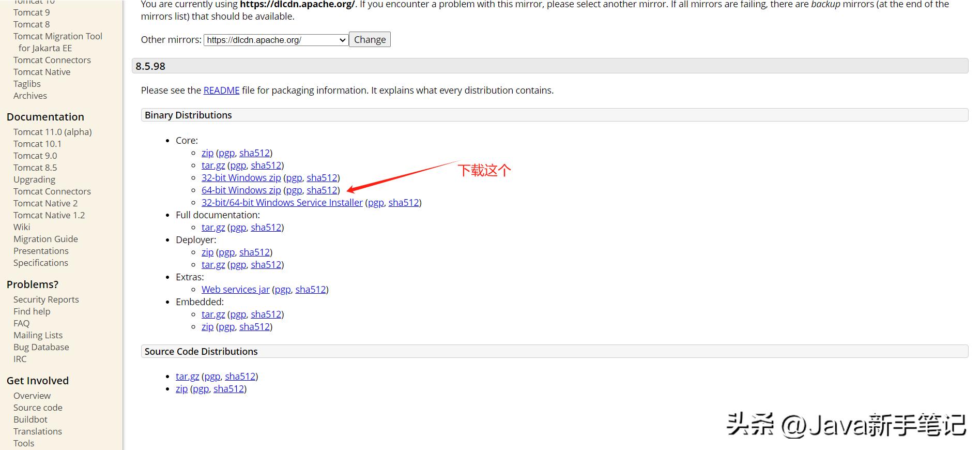This screenshot has height=450, width=980.
Task: Download the Embedded zip
Action: 207,327
